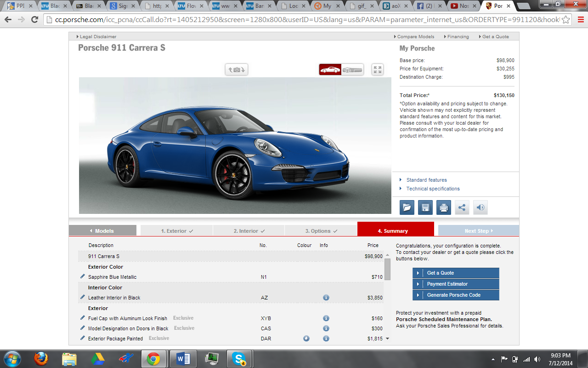This screenshot has width=588, height=368.
Task: Open saved configuration folder icon
Action: coord(407,207)
